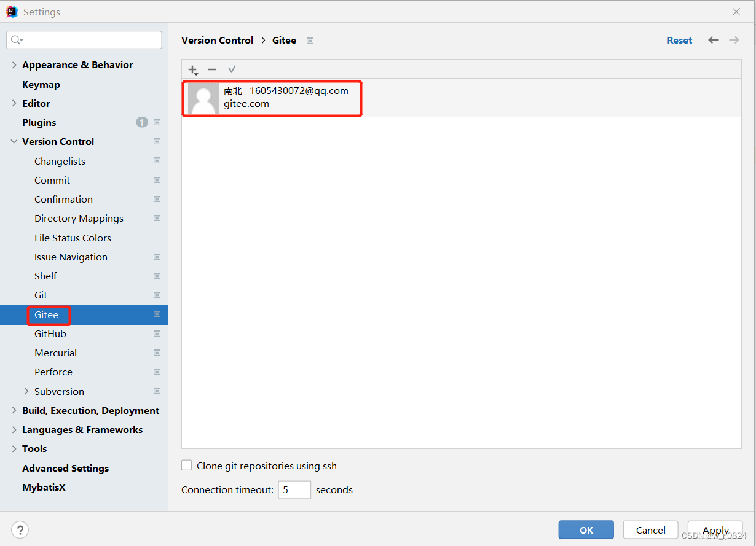Viewport: 756px width, 546px height.
Task: Collapse the Version Control section
Action: pos(14,141)
